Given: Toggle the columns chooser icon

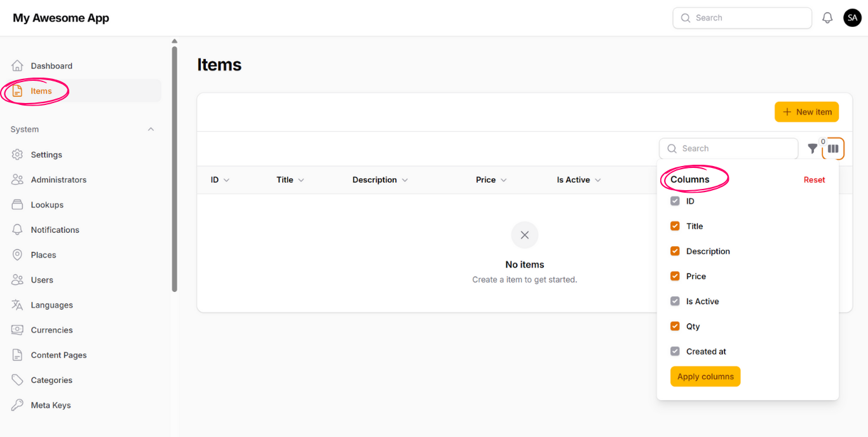Looking at the screenshot, I should [833, 149].
